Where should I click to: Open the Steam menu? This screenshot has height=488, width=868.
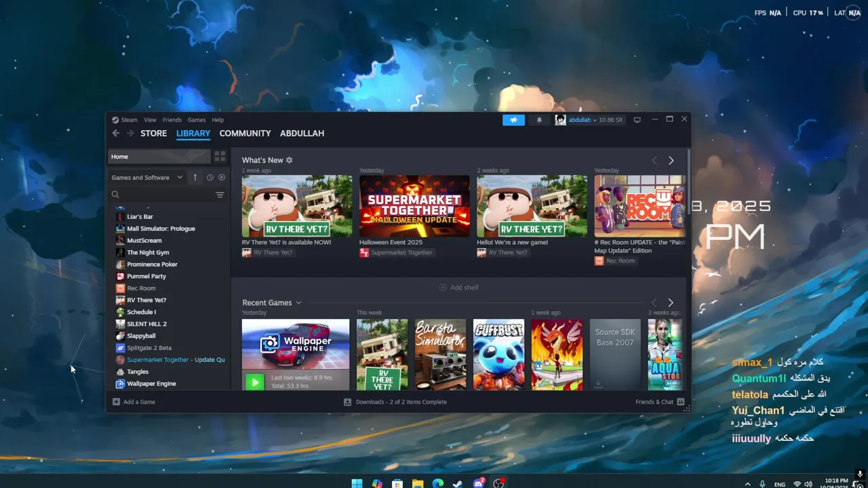[x=125, y=120]
